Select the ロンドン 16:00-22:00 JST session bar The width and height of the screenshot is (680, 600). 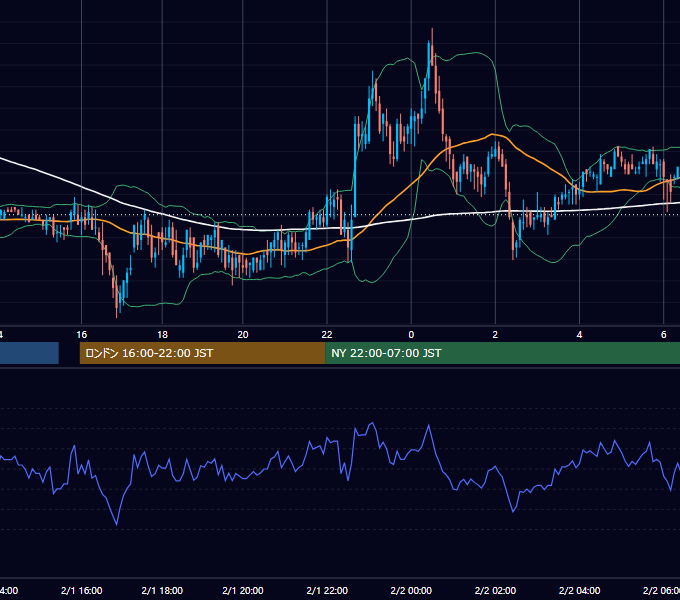[x=202, y=353]
